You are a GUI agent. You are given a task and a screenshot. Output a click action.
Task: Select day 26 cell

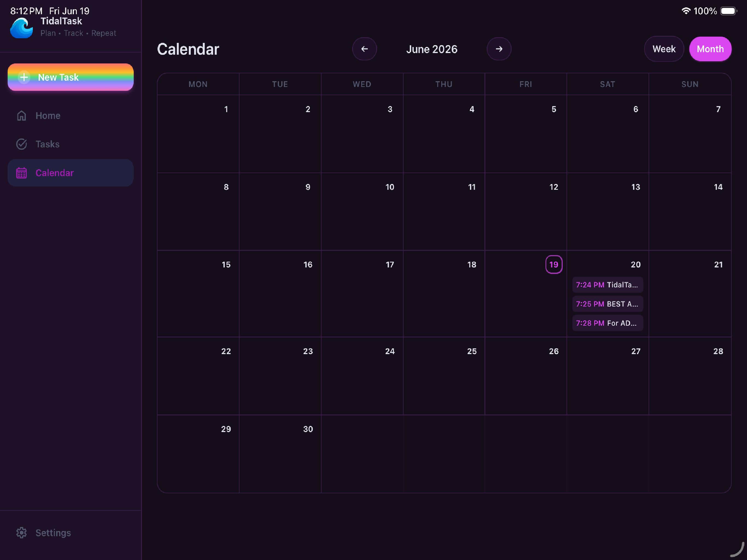(x=526, y=376)
